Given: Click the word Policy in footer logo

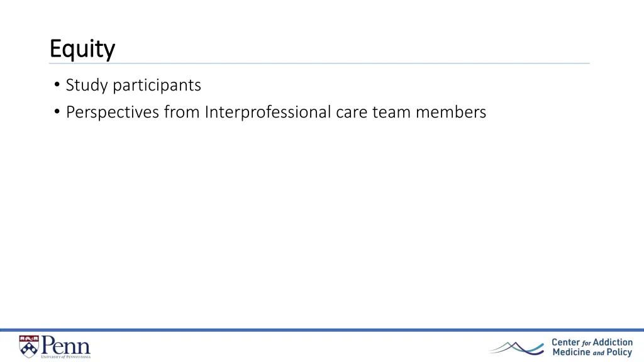Looking at the screenshot, I should click(x=619, y=353).
